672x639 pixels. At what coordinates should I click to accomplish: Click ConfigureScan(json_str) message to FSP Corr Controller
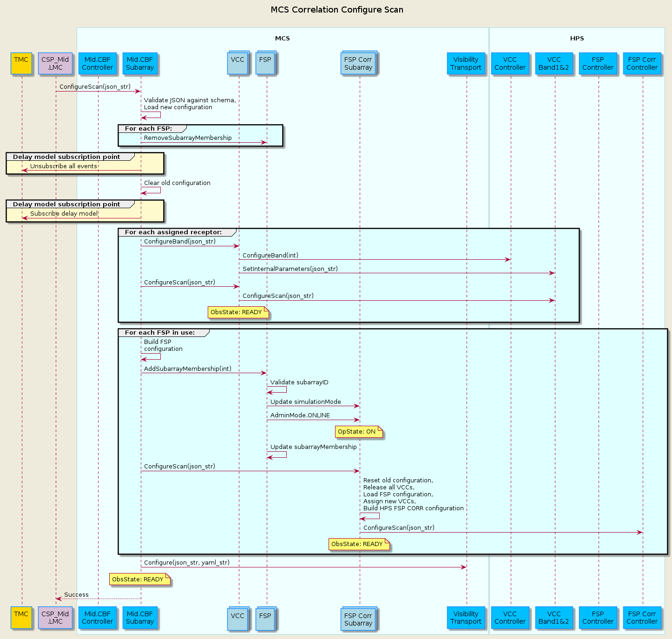(x=399, y=528)
